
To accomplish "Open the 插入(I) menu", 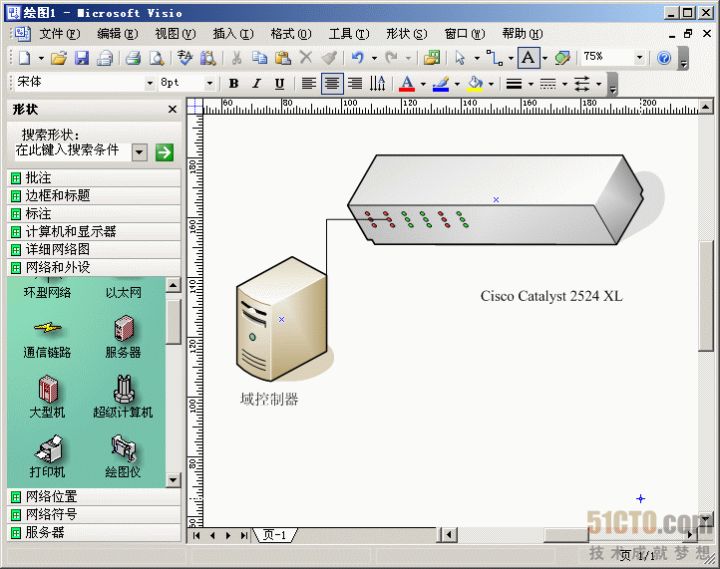I will point(233,34).
